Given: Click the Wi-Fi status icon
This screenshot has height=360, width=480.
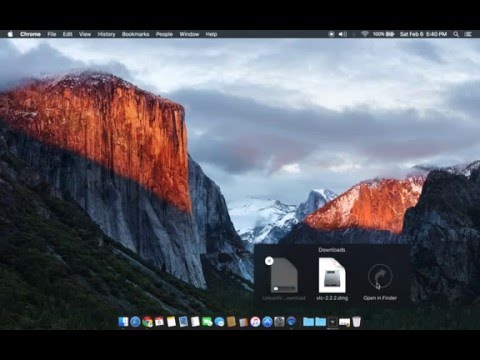Looking at the screenshot, I should tap(365, 34).
